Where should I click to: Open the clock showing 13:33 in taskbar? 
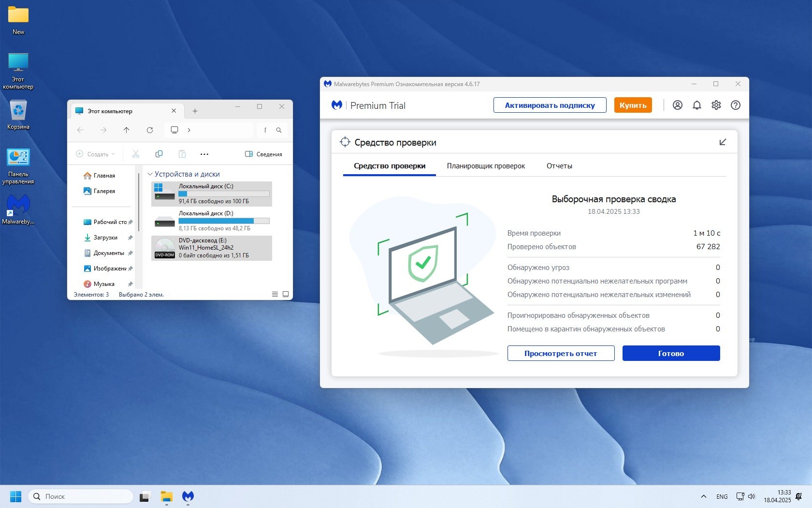click(777, 496)
